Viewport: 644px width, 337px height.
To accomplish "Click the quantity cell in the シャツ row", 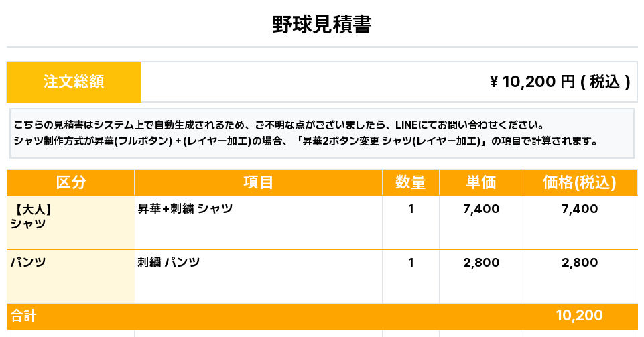I will (411, 209).
